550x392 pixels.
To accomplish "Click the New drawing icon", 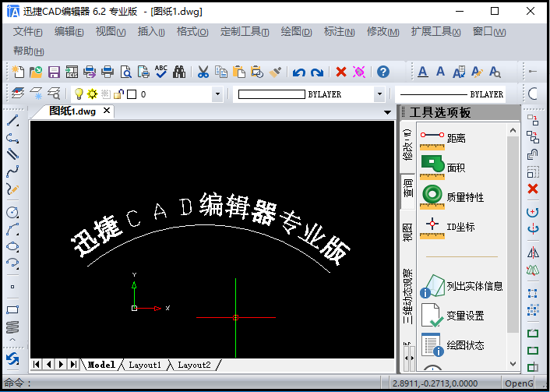I will click(x=18, y=72).
